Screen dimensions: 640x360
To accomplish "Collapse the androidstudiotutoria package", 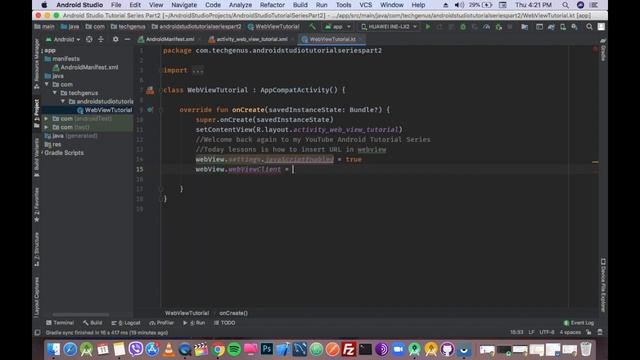I will (x=63, y=102).
